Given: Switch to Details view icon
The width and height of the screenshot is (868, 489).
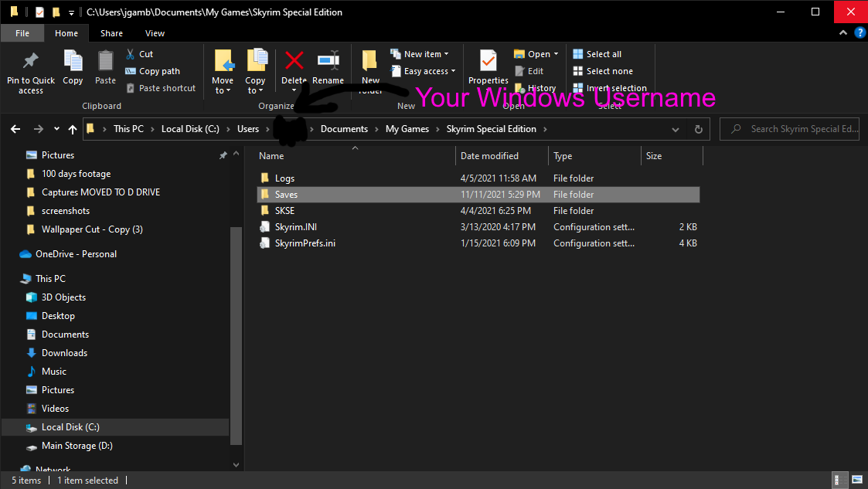Looking at the screenshot, I should click(x=840, y=480).
